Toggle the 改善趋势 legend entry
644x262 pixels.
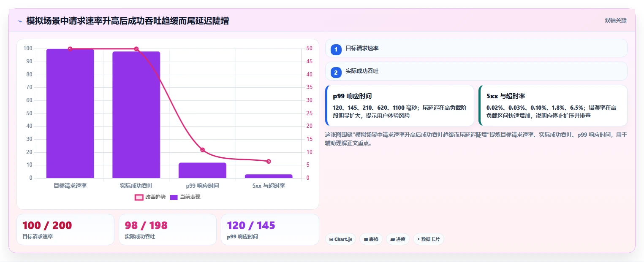coord(150,197)
